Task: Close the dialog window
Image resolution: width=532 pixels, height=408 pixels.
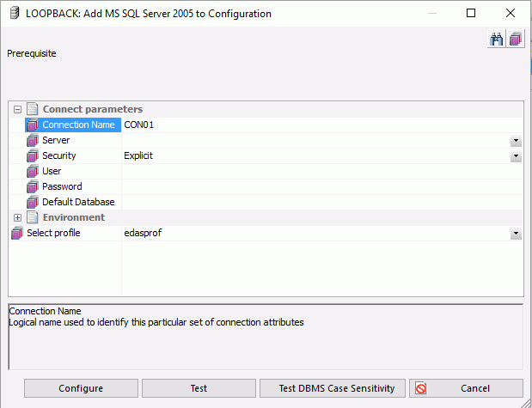Action: 511,13
